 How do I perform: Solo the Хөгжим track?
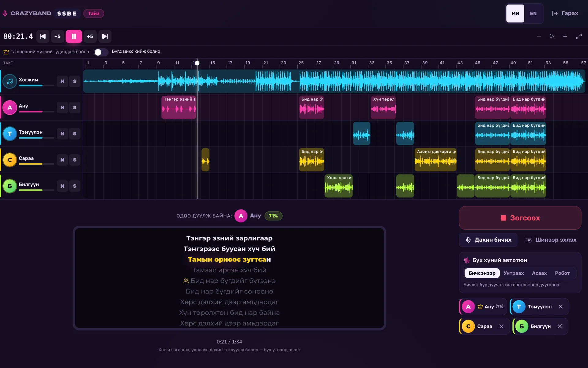click(75, 81)
